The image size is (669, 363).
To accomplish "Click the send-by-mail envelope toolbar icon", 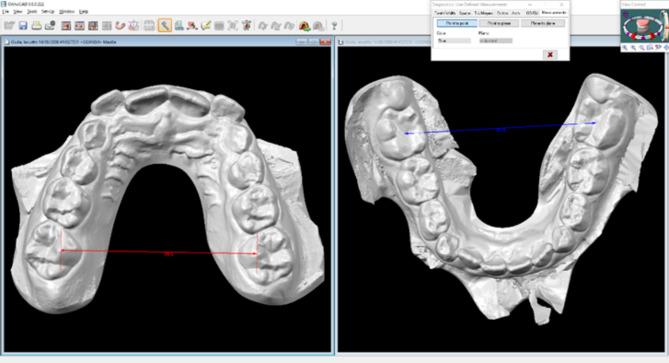I will coord(50,26).
